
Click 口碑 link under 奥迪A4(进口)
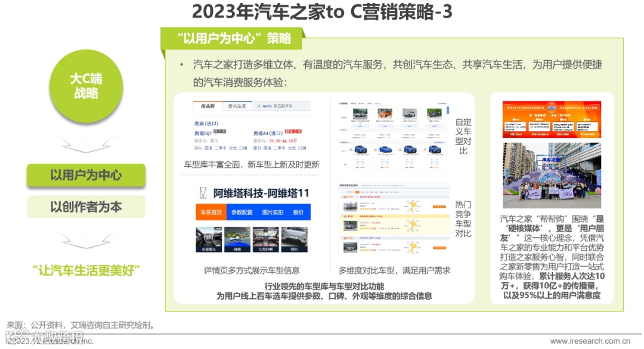[302, 148]
